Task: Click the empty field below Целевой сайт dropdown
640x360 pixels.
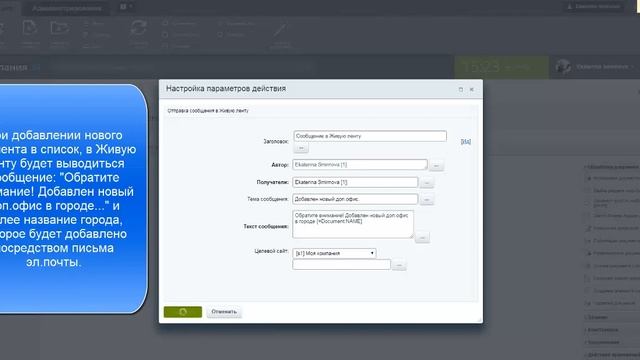Action: 342,264
